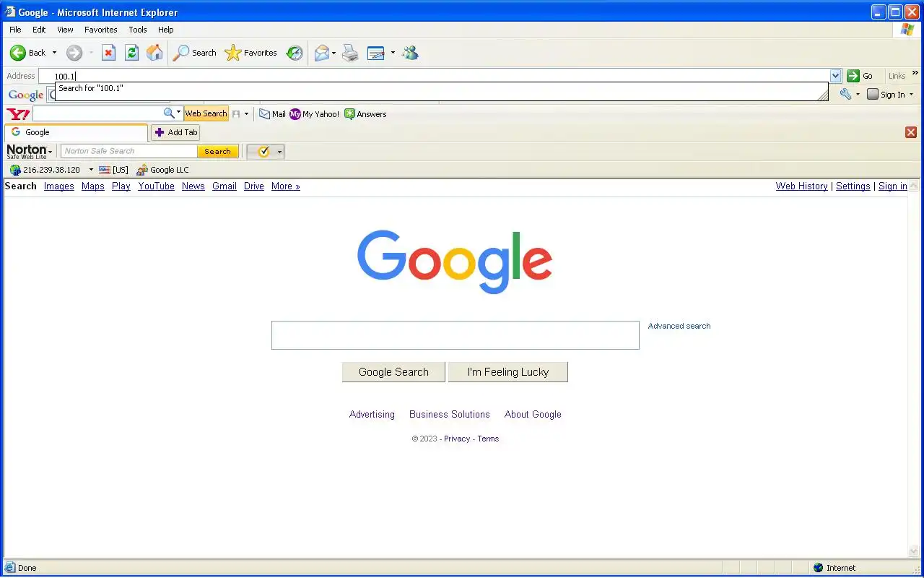Open the Gmail link

(x=225, y=186)
